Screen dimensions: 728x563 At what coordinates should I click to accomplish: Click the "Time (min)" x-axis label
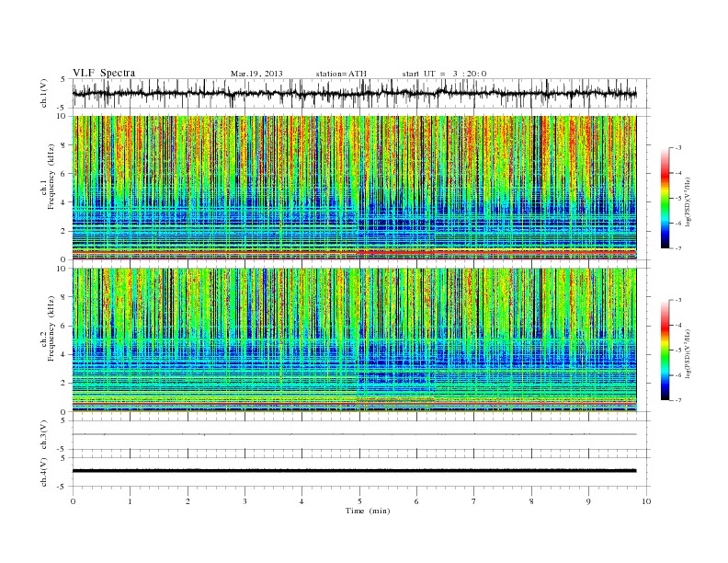coord(368,511)
